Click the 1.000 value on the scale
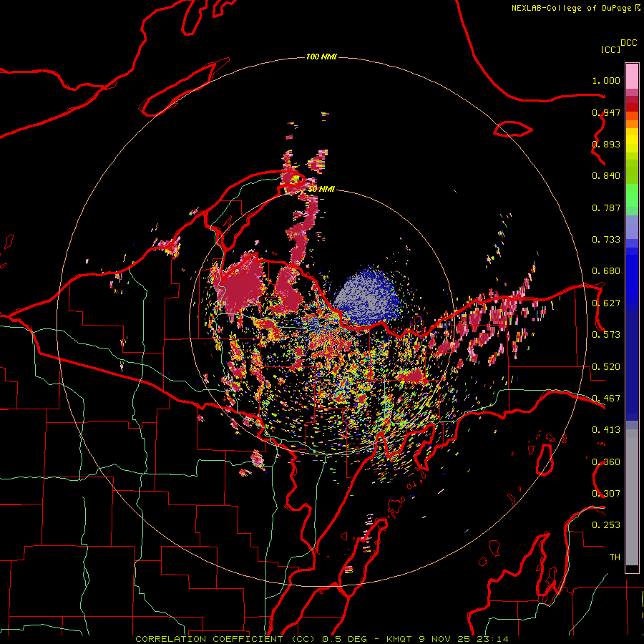Viewport: 644px width, 644px height. (606, 80)
